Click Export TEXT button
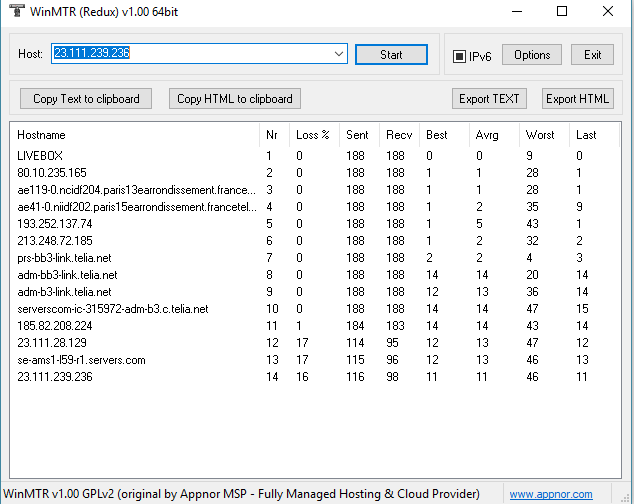Image resolution: width=634 pixels, height=504 pixels. coord(489,98)
